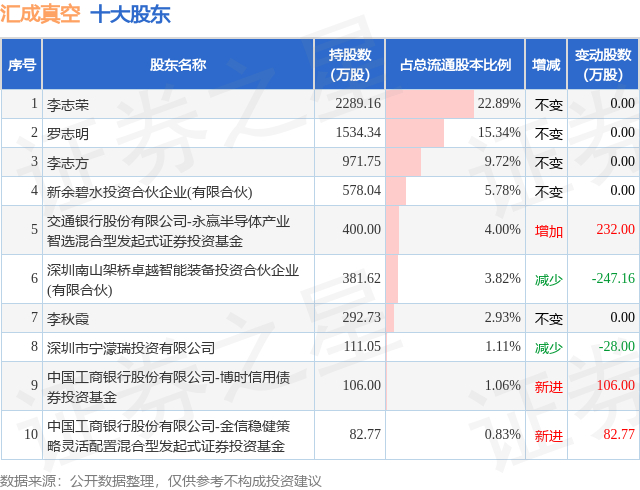Click the 0.00 change value for 罗志明
Screen dimensions: 640x490
point(622,132)
